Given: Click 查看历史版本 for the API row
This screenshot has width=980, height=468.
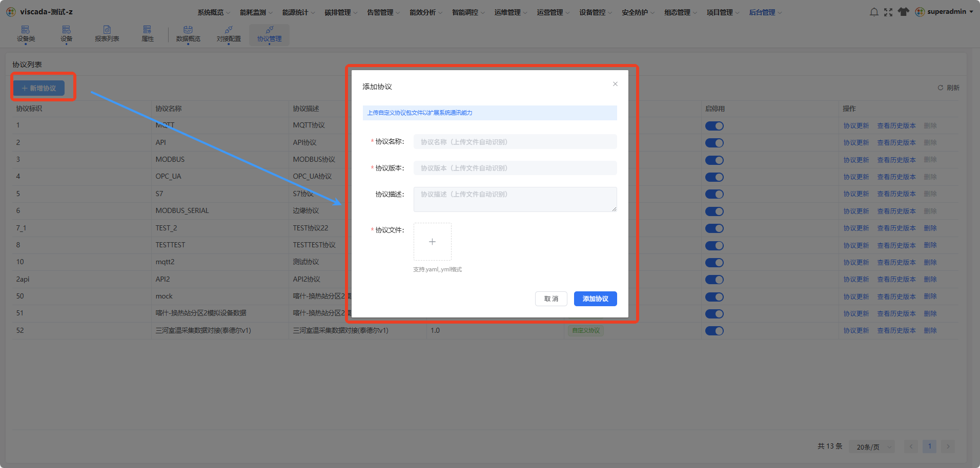Looking at the screenshot, I should point(896,143).
